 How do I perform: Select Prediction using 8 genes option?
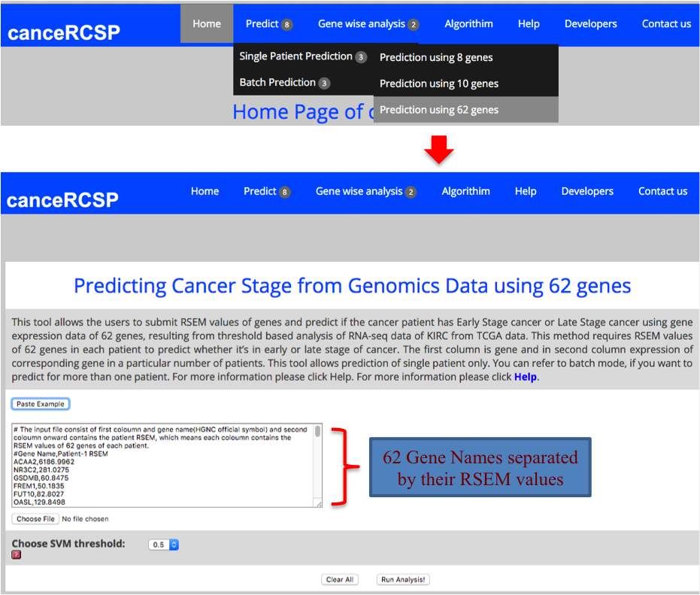pos(436,57)
